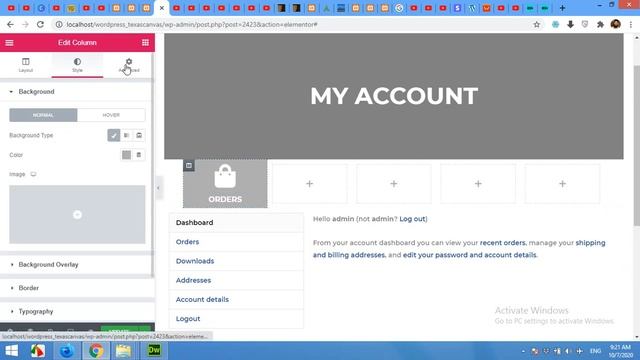Open the Elementor hamburger menu

click(9, 42)
